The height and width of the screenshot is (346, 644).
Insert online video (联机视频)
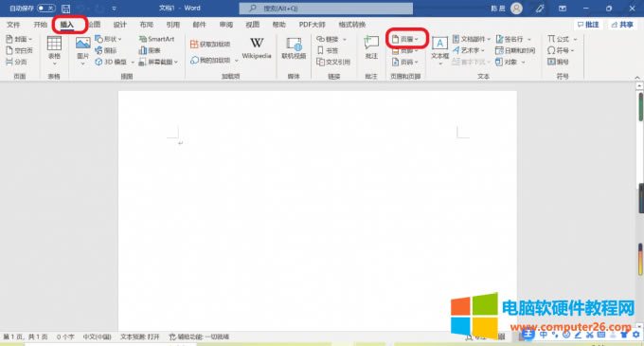point(294,48)
